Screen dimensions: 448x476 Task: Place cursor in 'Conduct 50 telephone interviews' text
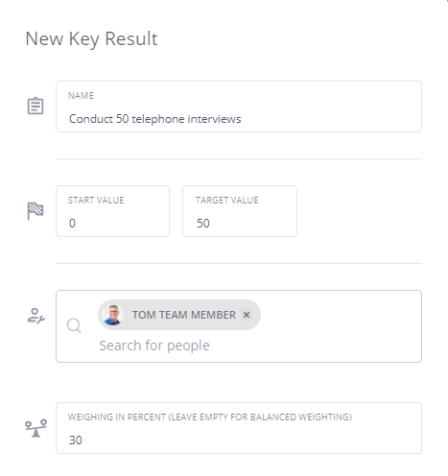tap(155, 119)
